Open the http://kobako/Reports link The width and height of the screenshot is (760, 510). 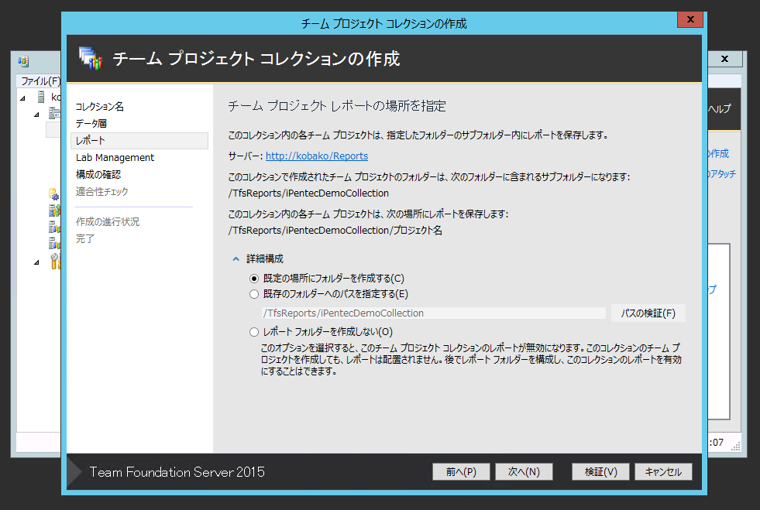point(317,156)
